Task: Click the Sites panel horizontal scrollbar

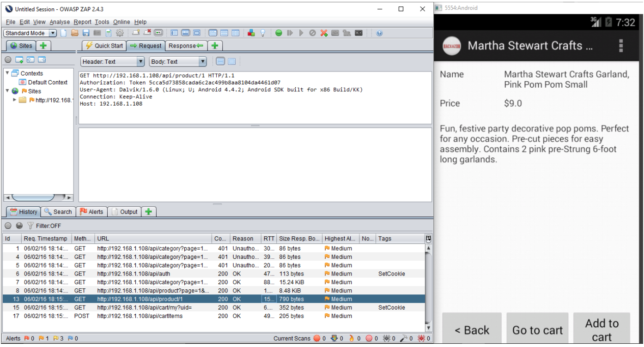Action: click(38, 197)
